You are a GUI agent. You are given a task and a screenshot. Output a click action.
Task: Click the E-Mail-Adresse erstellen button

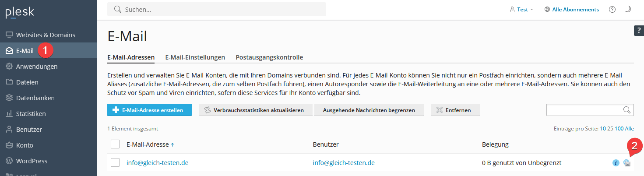(149, 110)
